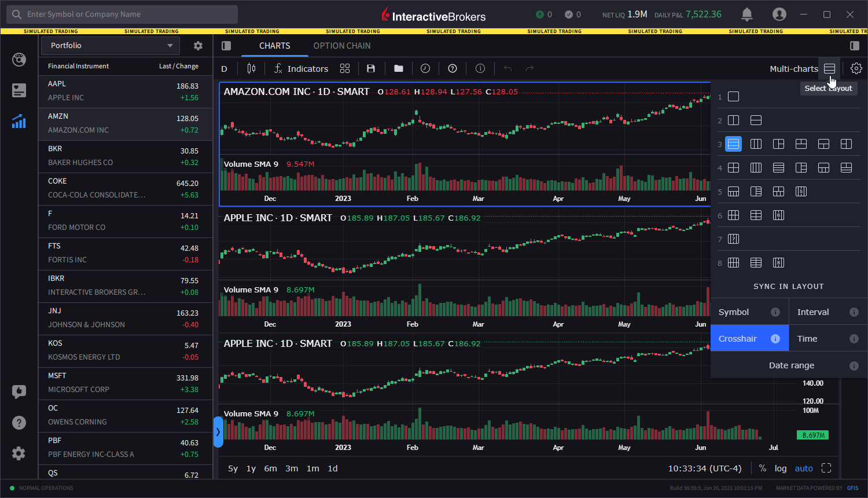Image resolution: width=868 pixels, height=498 pixels.
Task: Switch to the OPTION CHAIN tab
Action: pyautogui.click(x=342, y=46)
